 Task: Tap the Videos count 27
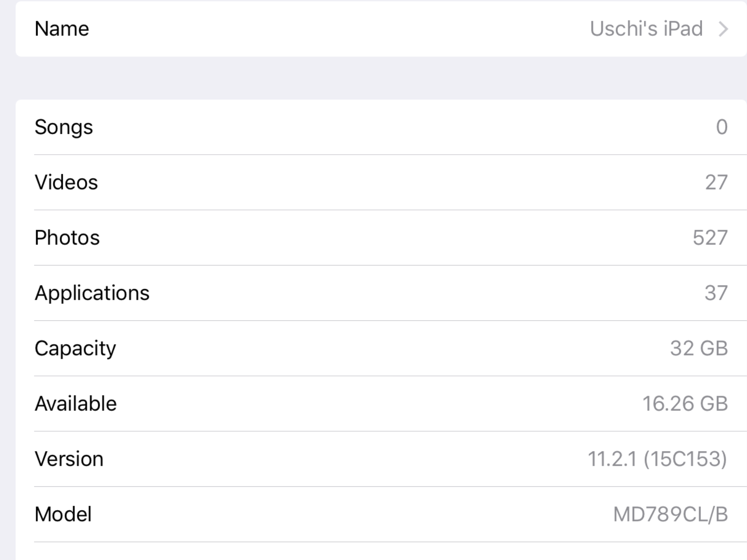click(x=716, y=182)
